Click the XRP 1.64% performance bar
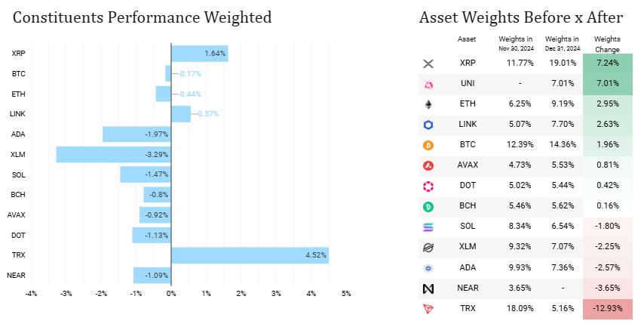644x324 pixels. coord(199,54)
